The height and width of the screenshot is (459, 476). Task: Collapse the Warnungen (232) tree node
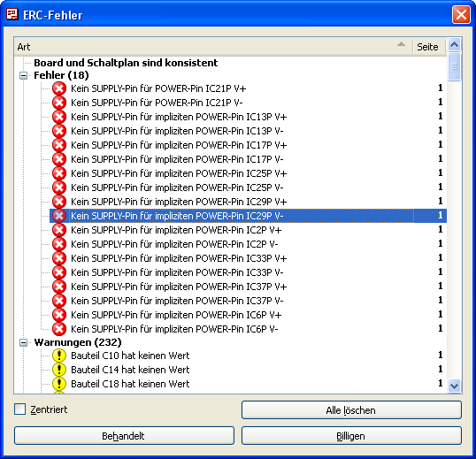coord(23,342)
